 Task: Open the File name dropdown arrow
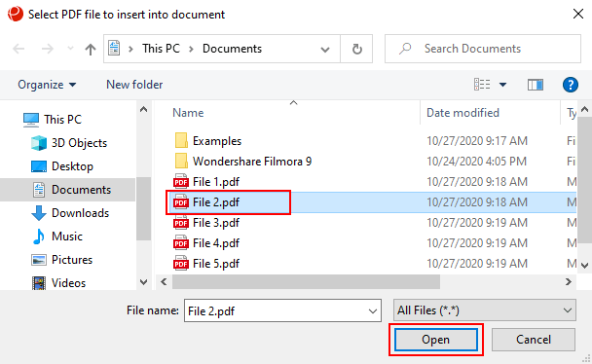373,311
